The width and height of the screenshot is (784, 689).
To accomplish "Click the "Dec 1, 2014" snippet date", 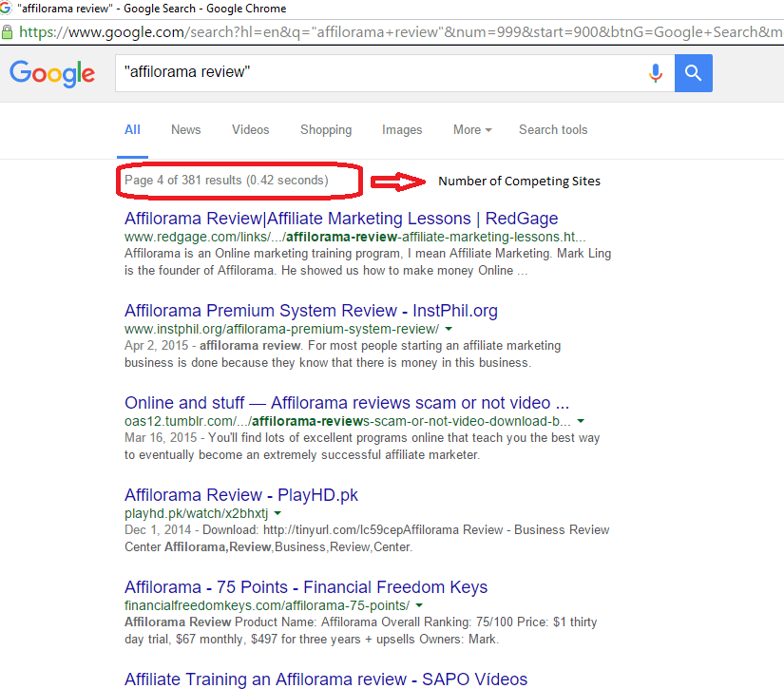I will pos(158,530).
